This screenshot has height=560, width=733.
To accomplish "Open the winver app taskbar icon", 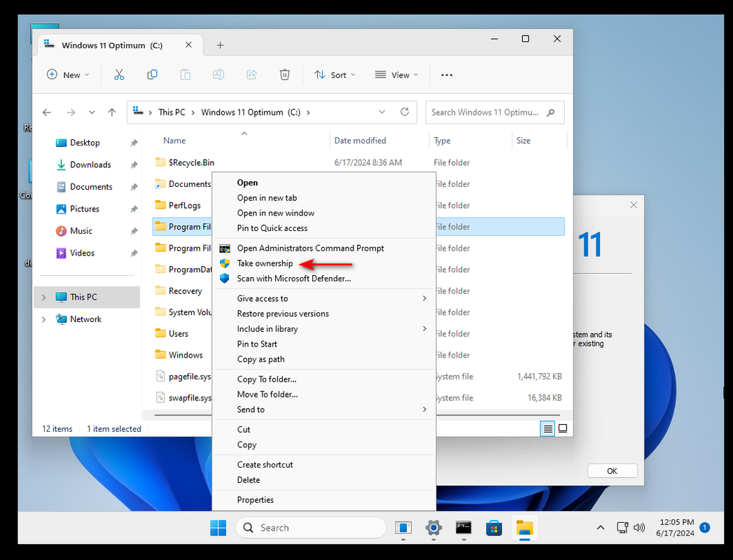I will click(403, 528).
